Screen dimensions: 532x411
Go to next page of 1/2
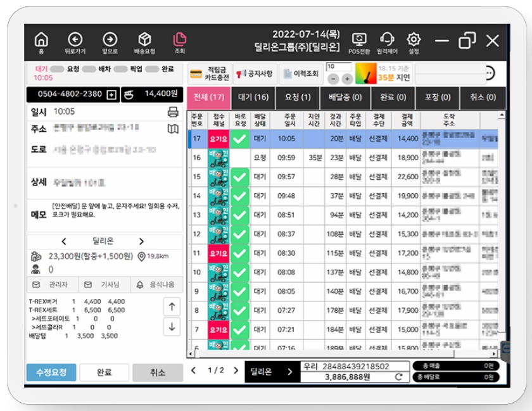coord(236,370)
